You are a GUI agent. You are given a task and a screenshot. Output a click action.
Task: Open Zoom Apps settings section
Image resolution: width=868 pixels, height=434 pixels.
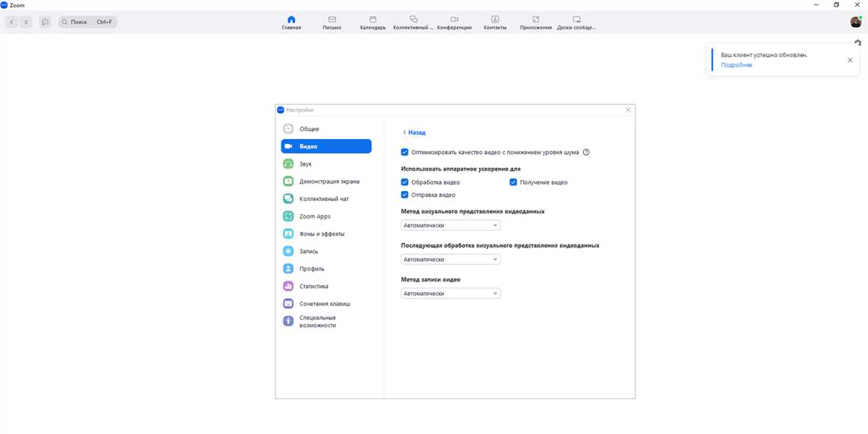[x=326, y=216]
